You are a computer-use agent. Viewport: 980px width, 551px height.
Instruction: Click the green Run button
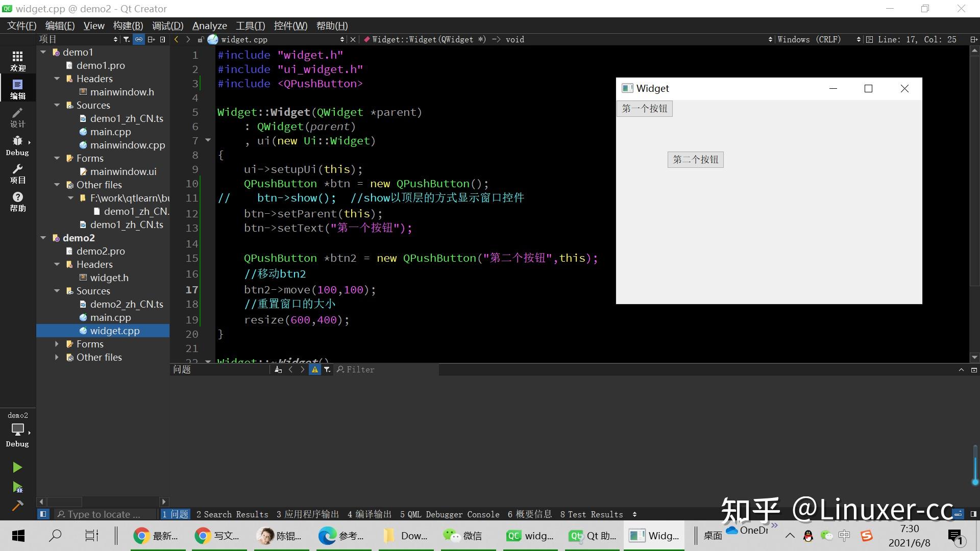(x=17, y=467)
